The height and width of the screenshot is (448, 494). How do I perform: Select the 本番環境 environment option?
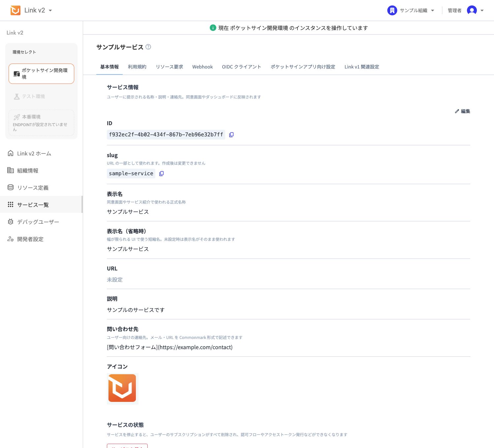[41, 123]
